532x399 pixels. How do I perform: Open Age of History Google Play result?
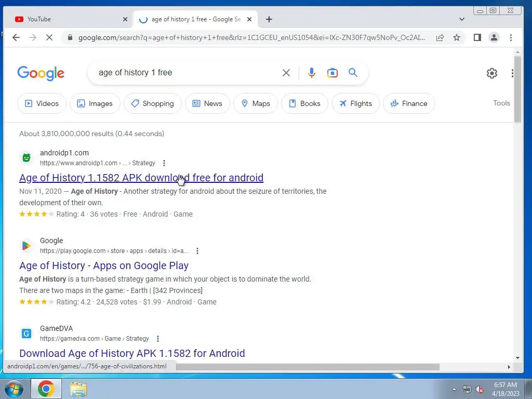pos(104,265)
